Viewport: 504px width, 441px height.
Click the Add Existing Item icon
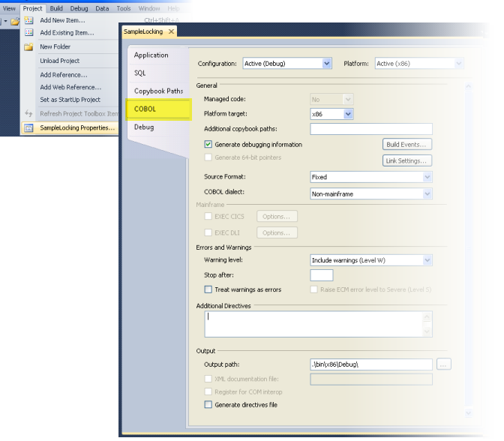(x=28, y=32)
